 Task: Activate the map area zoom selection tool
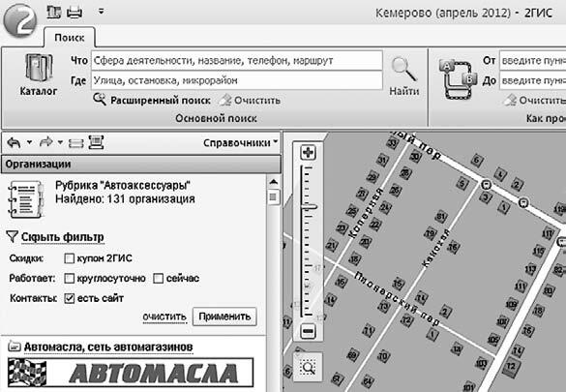(308, 368)
